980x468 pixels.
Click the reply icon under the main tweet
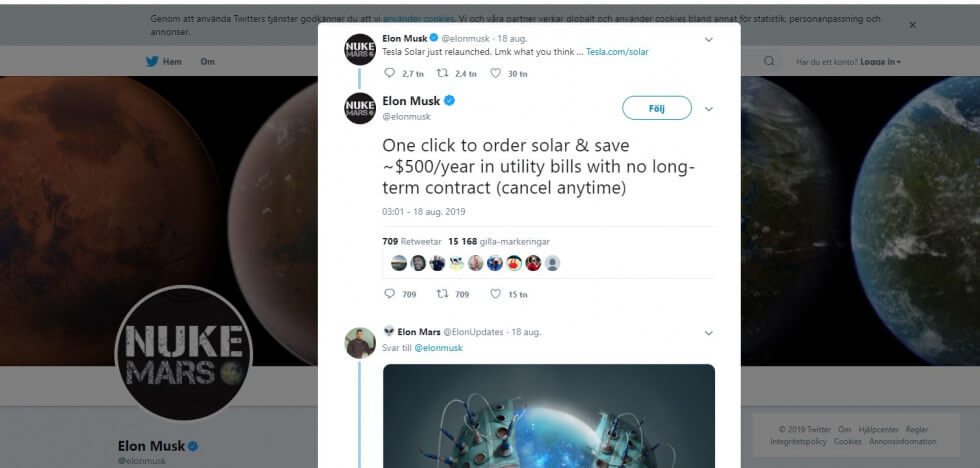[390, 294]
